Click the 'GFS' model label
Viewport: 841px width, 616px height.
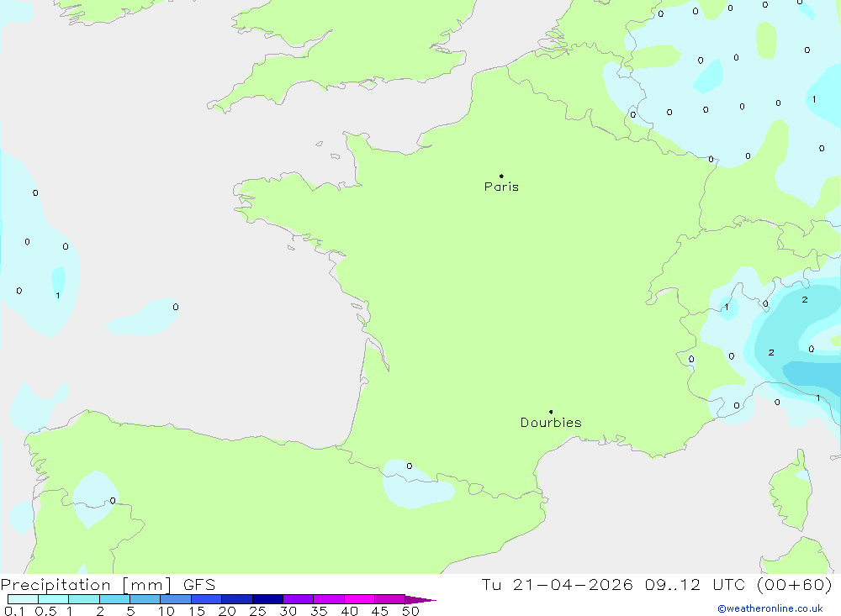pyautogui.click(x=199, y=585)
